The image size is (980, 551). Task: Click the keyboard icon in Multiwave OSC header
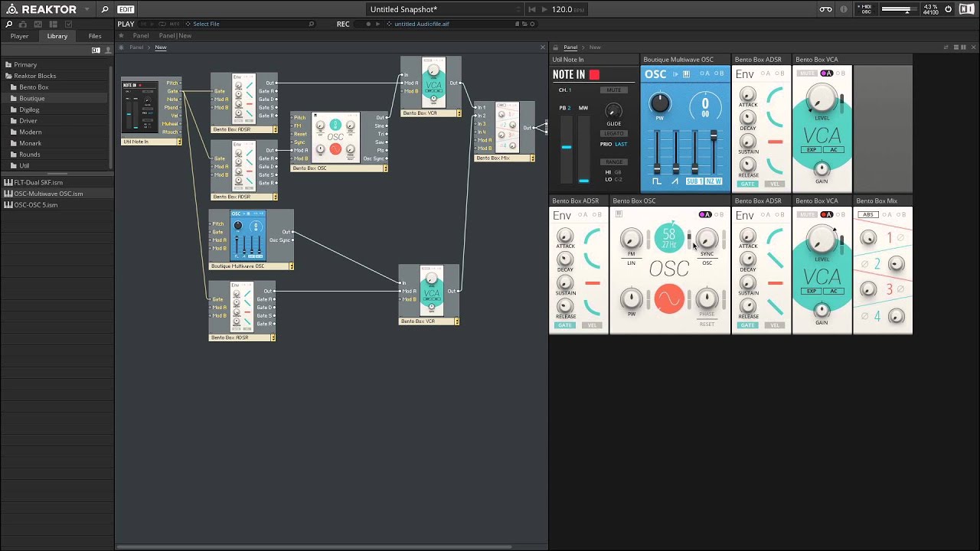point(686,74)
